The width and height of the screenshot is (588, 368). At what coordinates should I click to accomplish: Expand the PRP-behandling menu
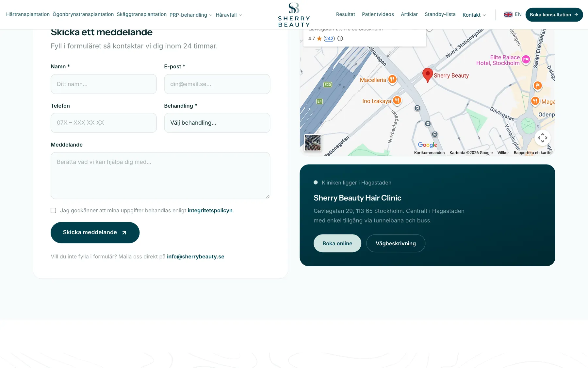pos(191,15)
